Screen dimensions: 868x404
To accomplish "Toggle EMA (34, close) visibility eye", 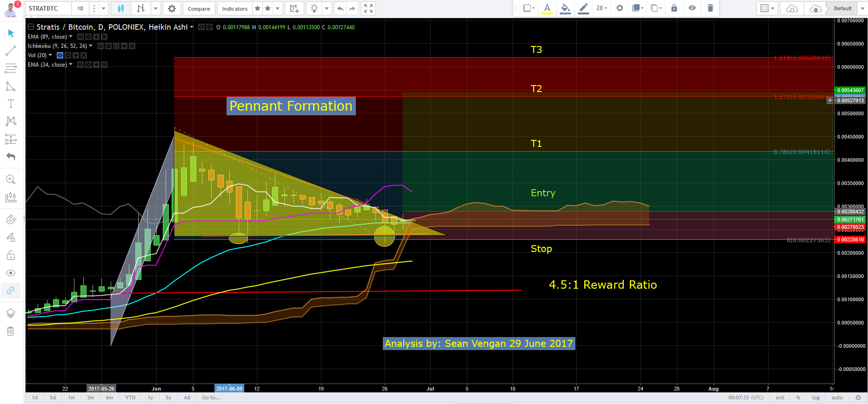I will 80,65.
